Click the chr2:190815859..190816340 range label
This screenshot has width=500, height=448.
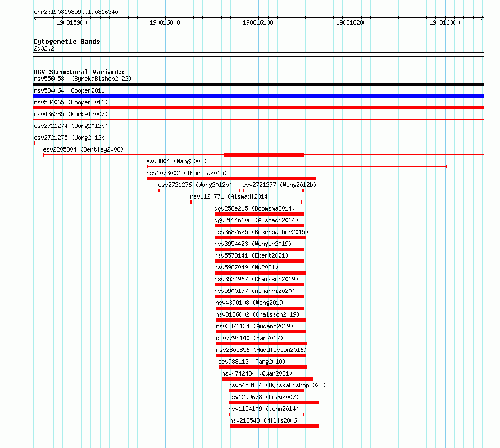[76, 12]
